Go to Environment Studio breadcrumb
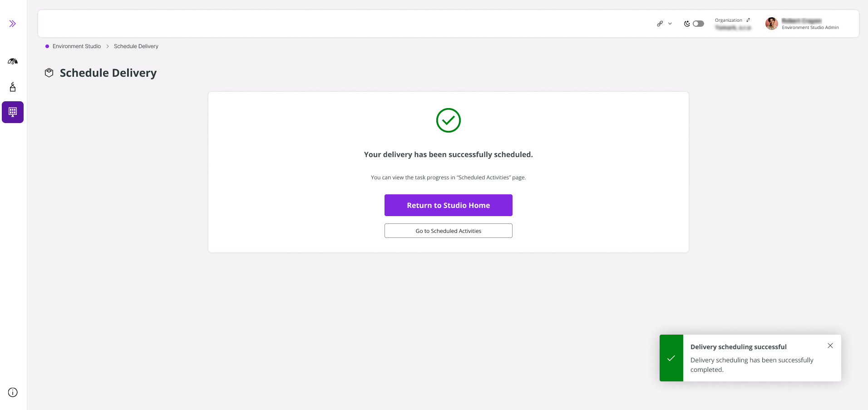 [77, 46]
